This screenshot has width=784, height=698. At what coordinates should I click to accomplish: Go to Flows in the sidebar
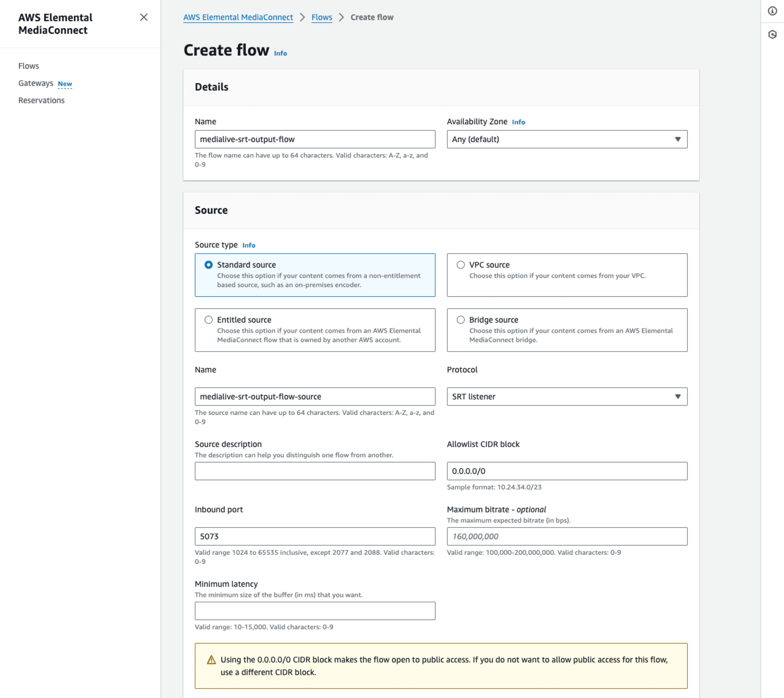(29, 66)
